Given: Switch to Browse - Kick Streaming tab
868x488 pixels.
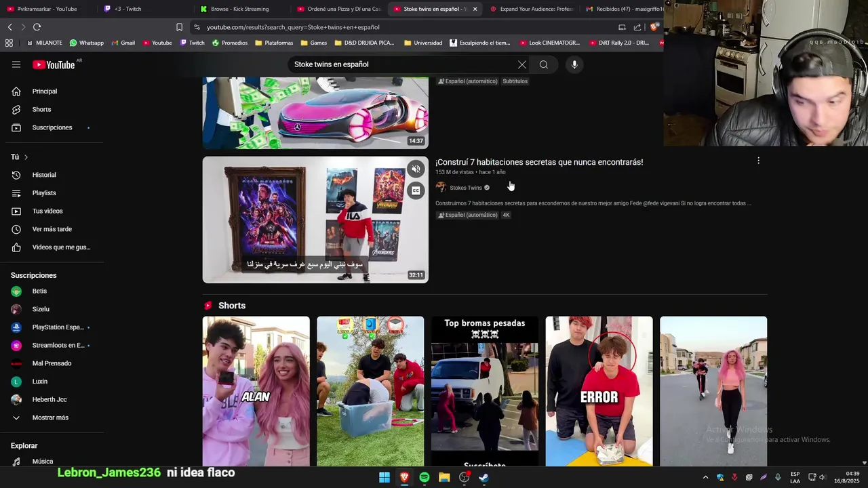Looking at the screenshot, I should 239,9.
